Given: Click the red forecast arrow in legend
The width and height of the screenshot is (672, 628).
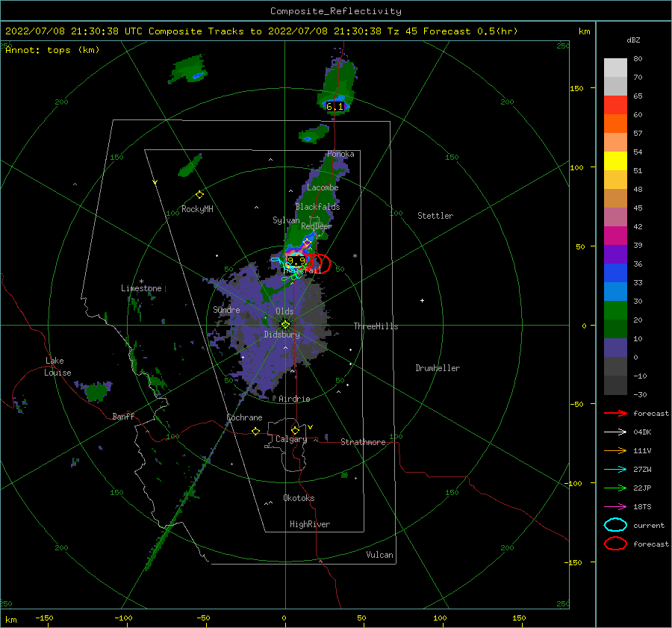Looking at the screenshot, I should point(615,413).
